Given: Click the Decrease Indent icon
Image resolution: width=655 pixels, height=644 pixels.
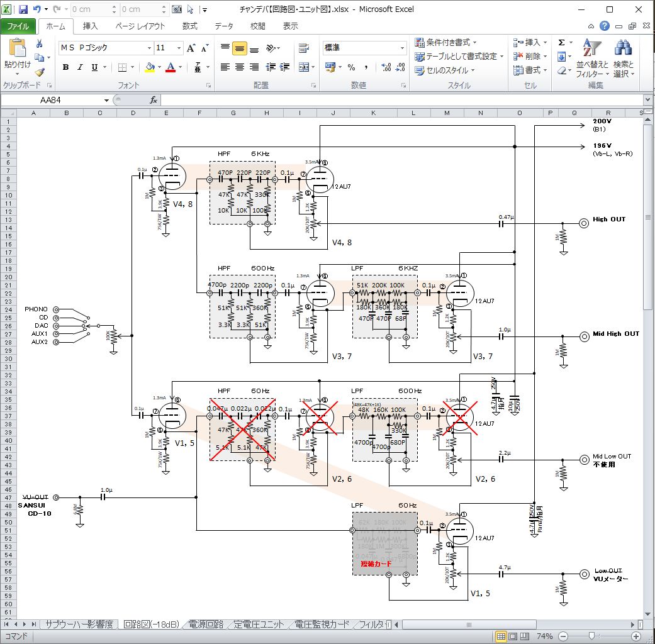Looking at the screenshot, I should pyautogui.click(x=271, y=67).
